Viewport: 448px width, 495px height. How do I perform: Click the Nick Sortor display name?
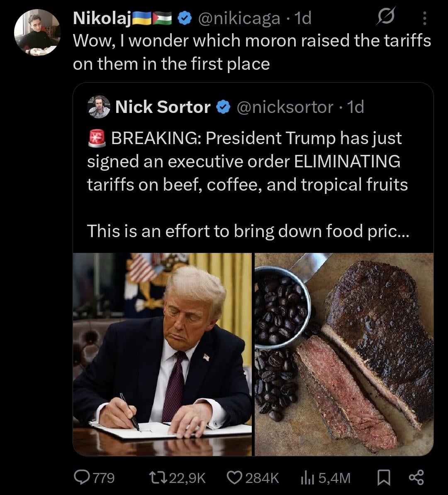[163, 108]
